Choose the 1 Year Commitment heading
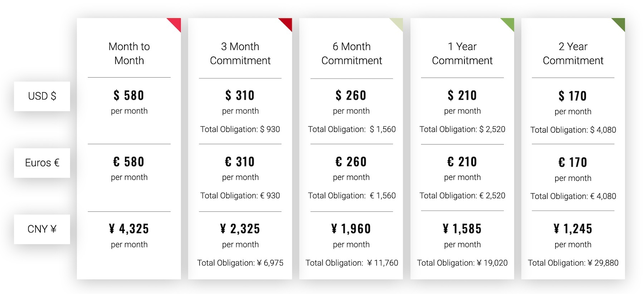This screenshot has width=644, height=294. coord(462,53)
